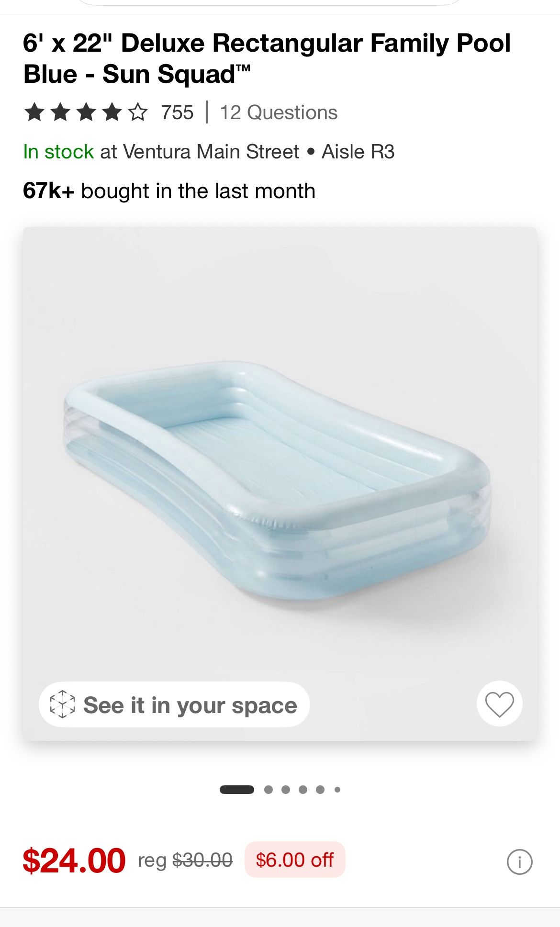Open the 755 reviews count
The height and width of the screenshot is (927, 560).
point(177,112)
